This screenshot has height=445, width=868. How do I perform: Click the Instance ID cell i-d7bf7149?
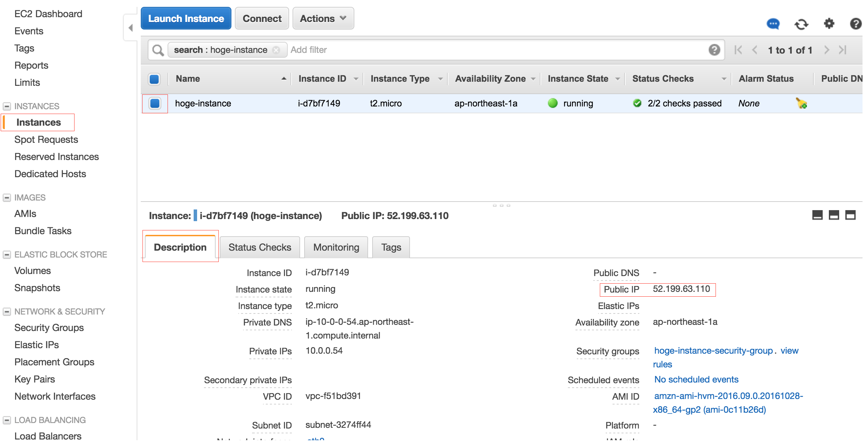(x=319, y=103)
